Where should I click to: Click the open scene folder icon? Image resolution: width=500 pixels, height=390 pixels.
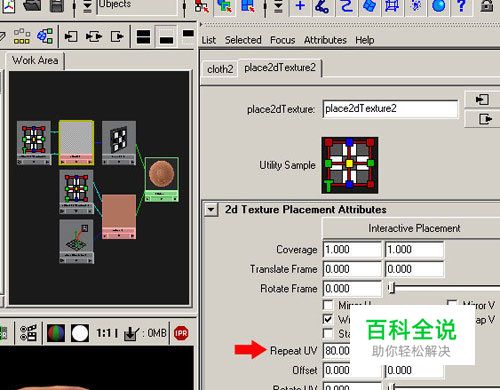pos(32,5)
